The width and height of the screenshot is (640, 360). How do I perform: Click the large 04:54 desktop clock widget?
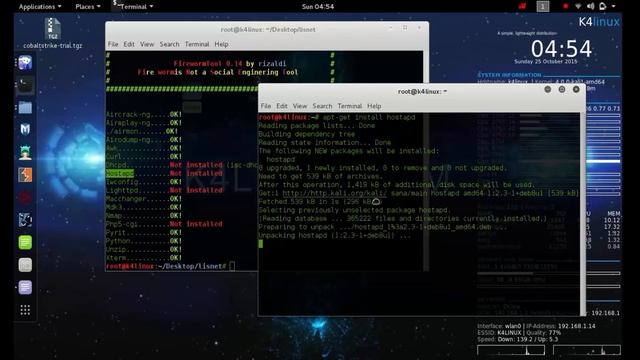561,49
